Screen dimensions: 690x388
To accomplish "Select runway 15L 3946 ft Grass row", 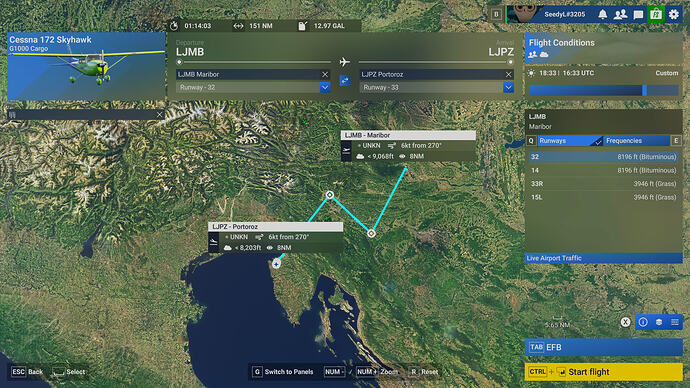I will (603, 198).
